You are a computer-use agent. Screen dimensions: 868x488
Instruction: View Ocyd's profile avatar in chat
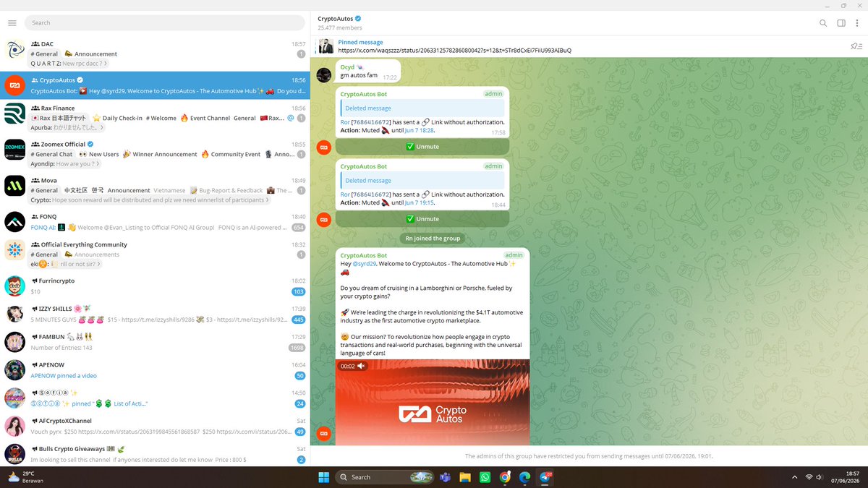coord(324,75)
